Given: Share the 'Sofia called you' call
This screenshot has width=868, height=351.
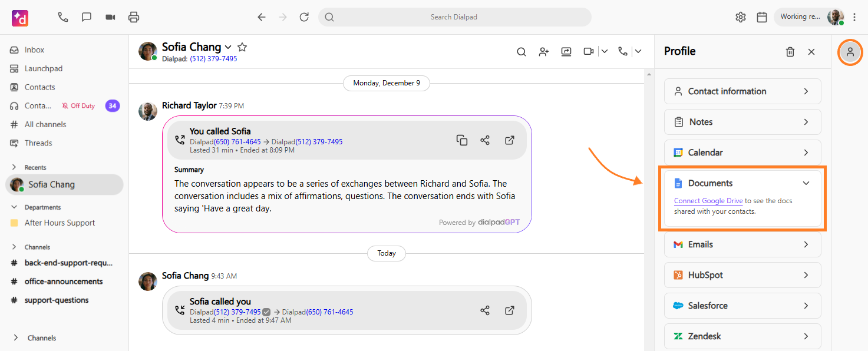Looking at the screenshot, I should click(485, 310).
